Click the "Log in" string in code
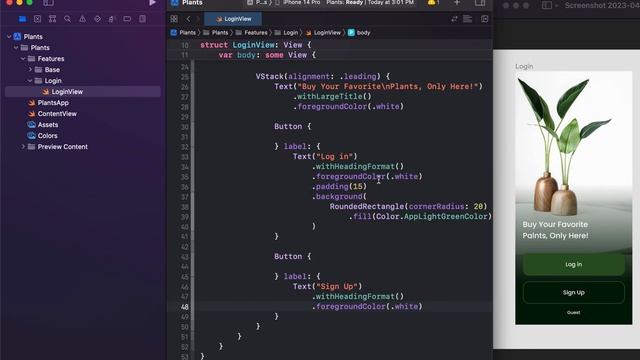Image resolution: width=640 pixels, height=360 pixels. (x=335, y=156)
